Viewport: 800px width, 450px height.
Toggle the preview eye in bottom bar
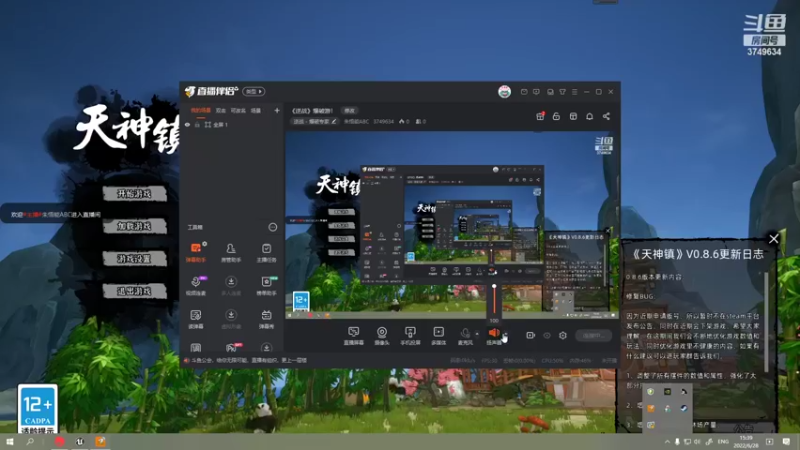pyautogui.click(x=547, y=335)
